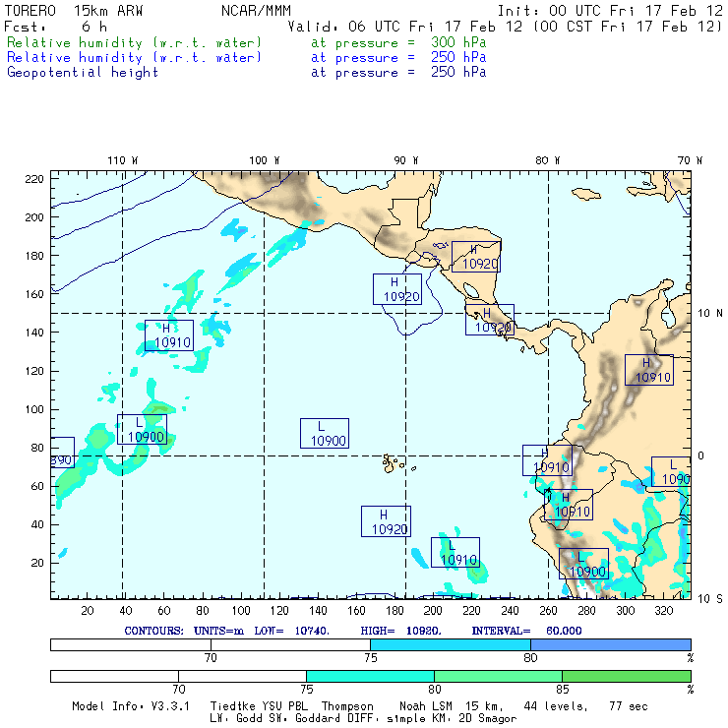728x728 pixels.
Task: Click the 'CONTOURS: UNITS=m' legend text
Action: tap(184, 631)
